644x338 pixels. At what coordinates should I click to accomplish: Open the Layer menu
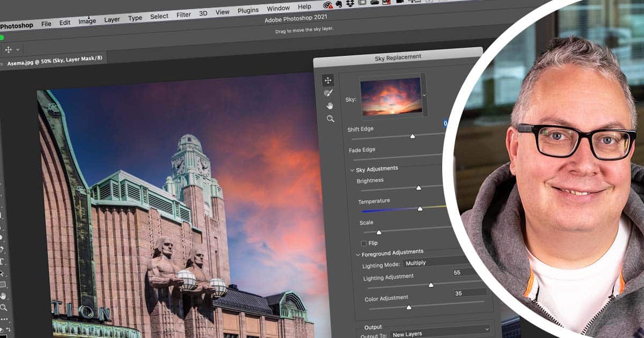pyautogui.click(x=112, y=19)
